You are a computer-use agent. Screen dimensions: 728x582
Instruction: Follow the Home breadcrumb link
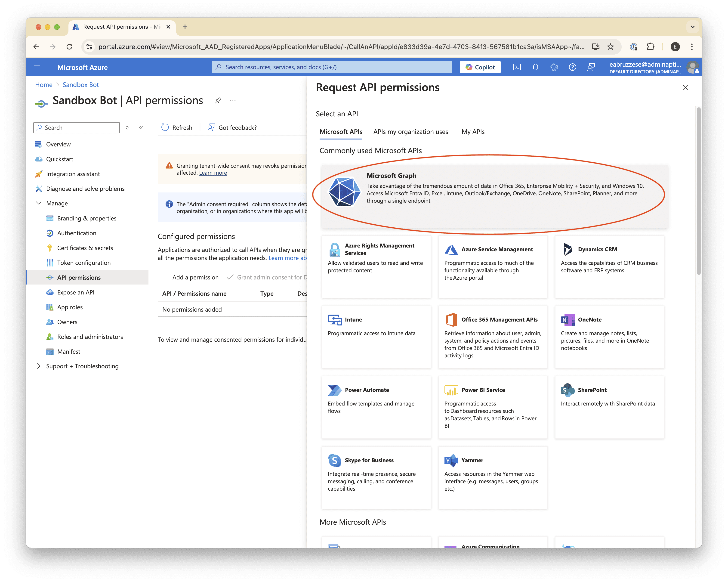pos(43,85)
